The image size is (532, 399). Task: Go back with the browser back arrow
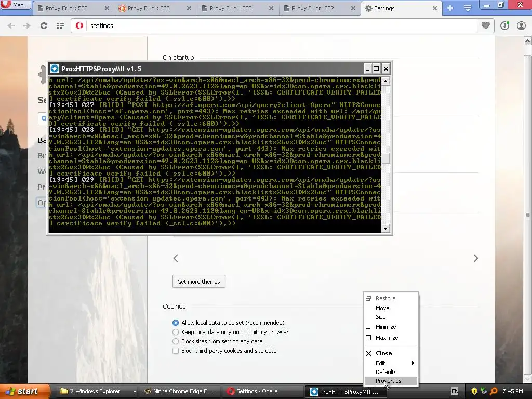coord(11,26)
